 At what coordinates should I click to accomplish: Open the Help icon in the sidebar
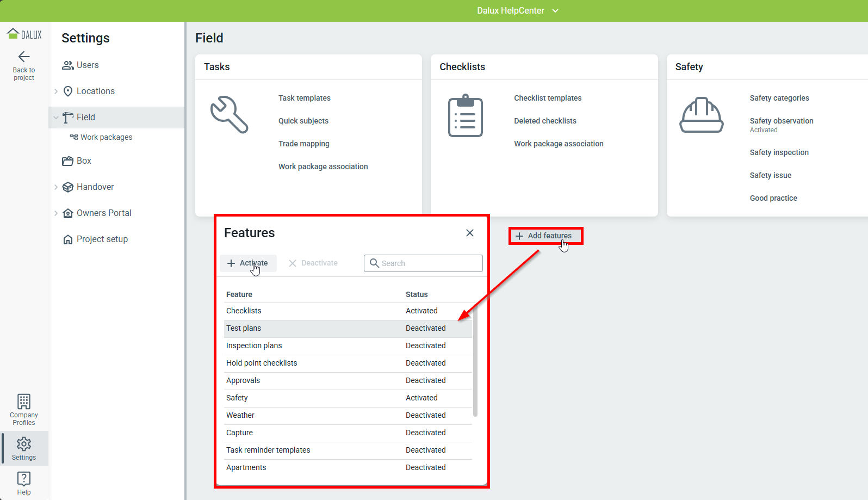click(x=24, y=483)
